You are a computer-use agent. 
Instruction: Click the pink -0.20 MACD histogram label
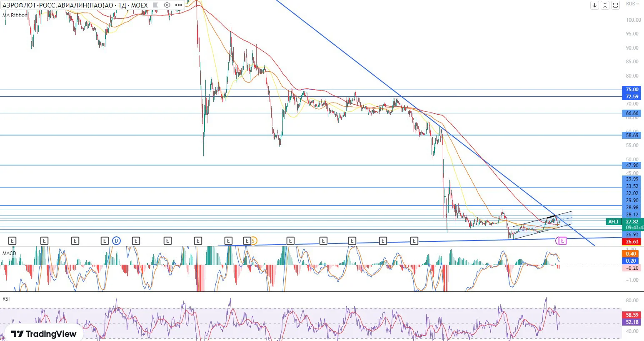[x=631, y=268]
